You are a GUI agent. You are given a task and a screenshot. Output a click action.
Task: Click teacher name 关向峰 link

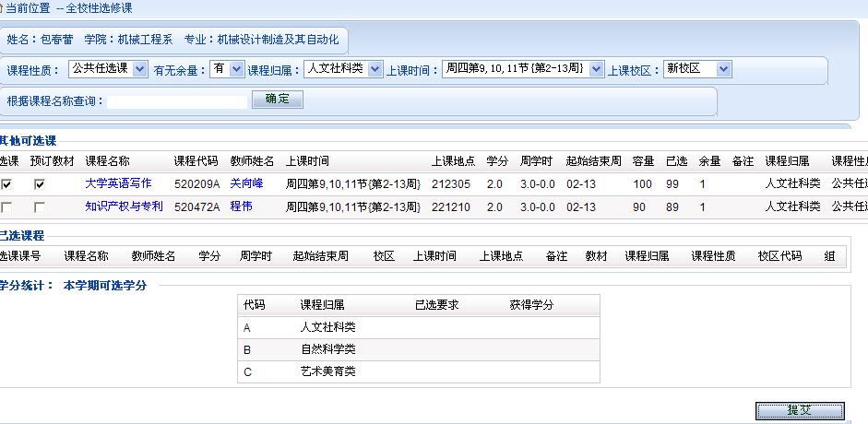[246, 183]
